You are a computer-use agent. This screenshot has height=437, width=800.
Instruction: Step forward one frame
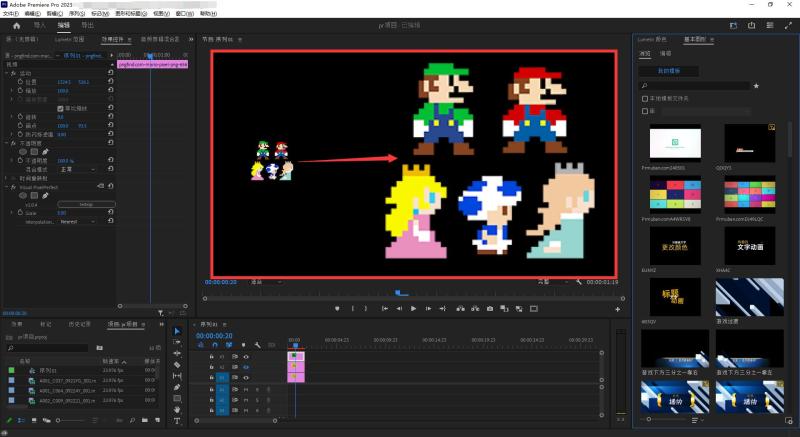[x=428, y=309]
